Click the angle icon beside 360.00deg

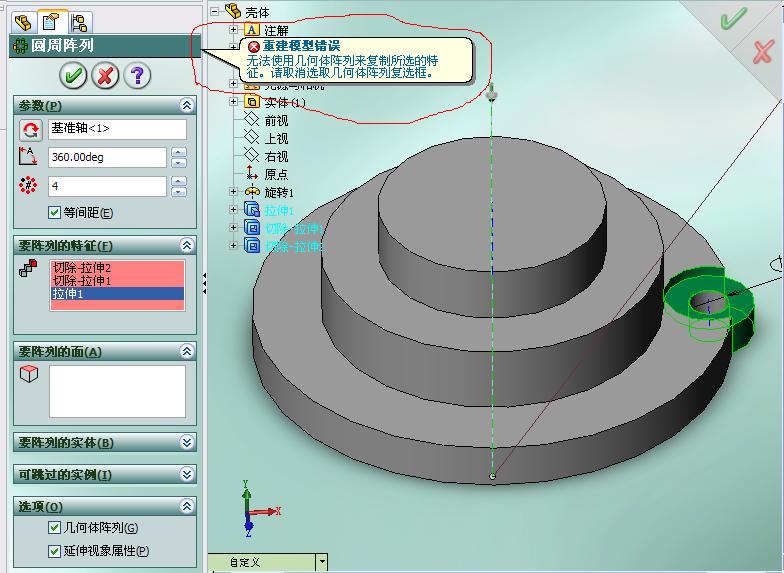point(28,156)
